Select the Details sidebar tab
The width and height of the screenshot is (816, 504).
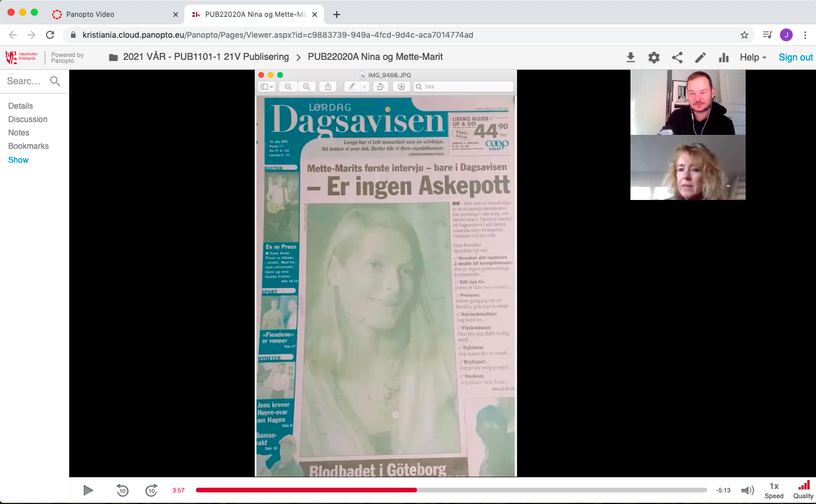pos(20,106)
